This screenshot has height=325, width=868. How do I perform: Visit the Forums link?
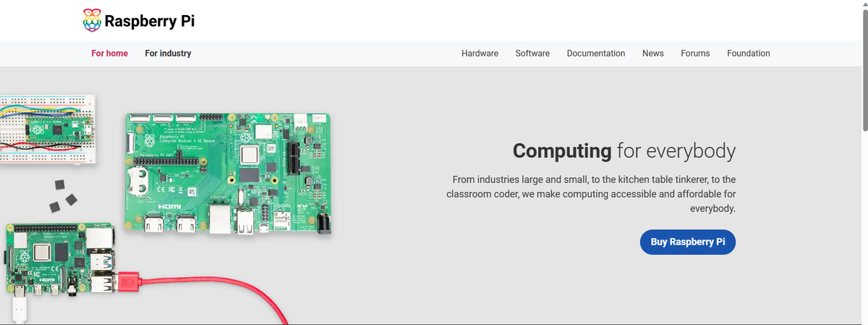click(695, 54)
